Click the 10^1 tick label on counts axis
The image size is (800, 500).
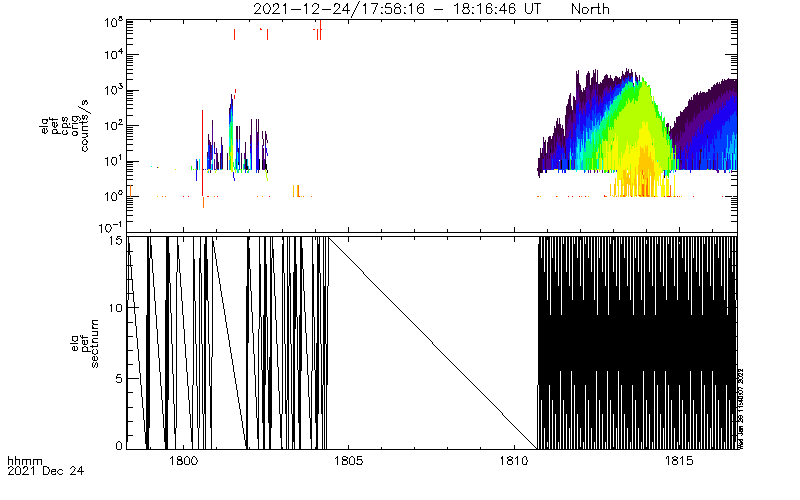pos(114,160)
